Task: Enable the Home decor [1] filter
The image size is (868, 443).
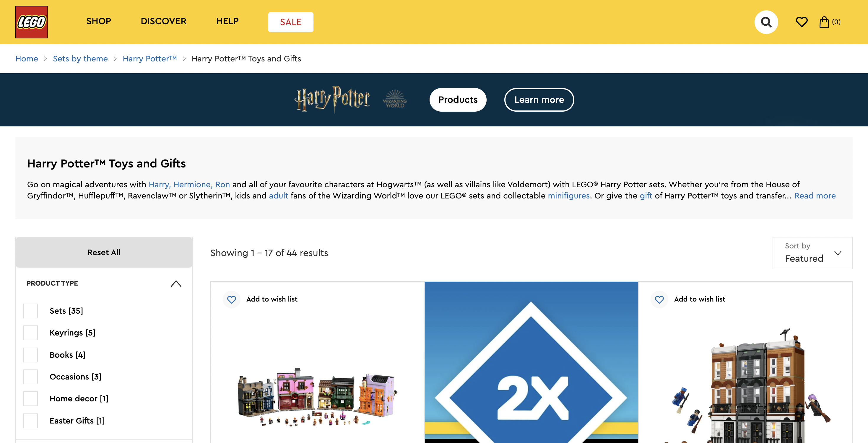Action: click(30, 398)
